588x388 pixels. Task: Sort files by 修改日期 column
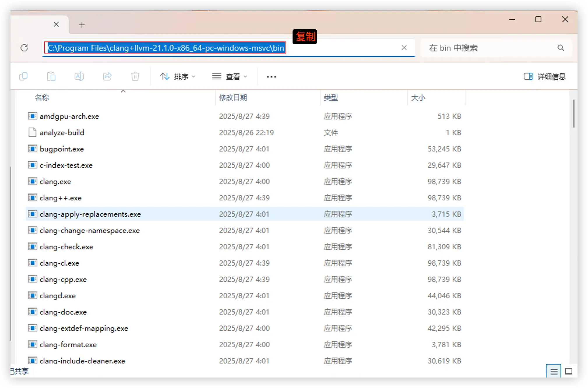pyautogui.click(x=233, y=98)
